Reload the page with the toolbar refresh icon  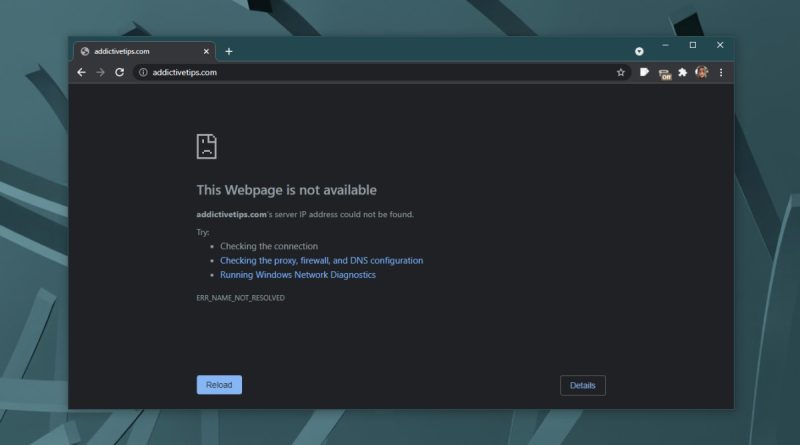[x=119, y=72]
